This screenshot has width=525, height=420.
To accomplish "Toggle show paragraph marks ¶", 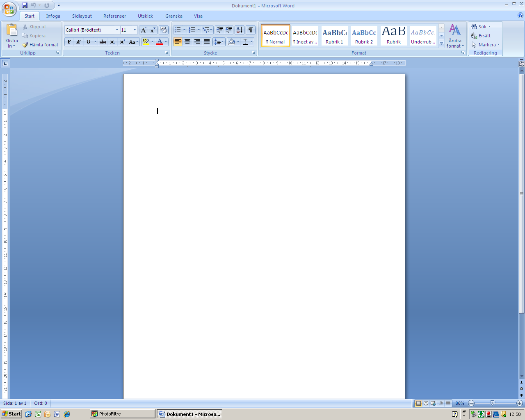I will 251,30.
